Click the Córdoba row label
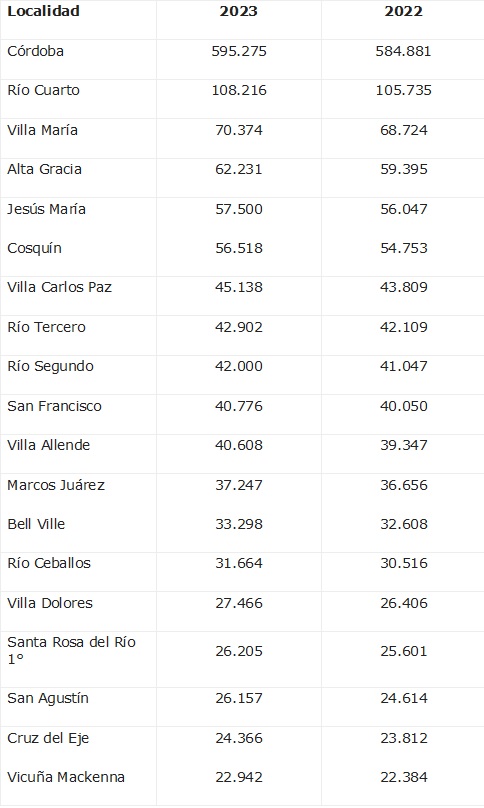Image resolution: width=484 pixels, height=808 pixels. (x=36, y=51)
